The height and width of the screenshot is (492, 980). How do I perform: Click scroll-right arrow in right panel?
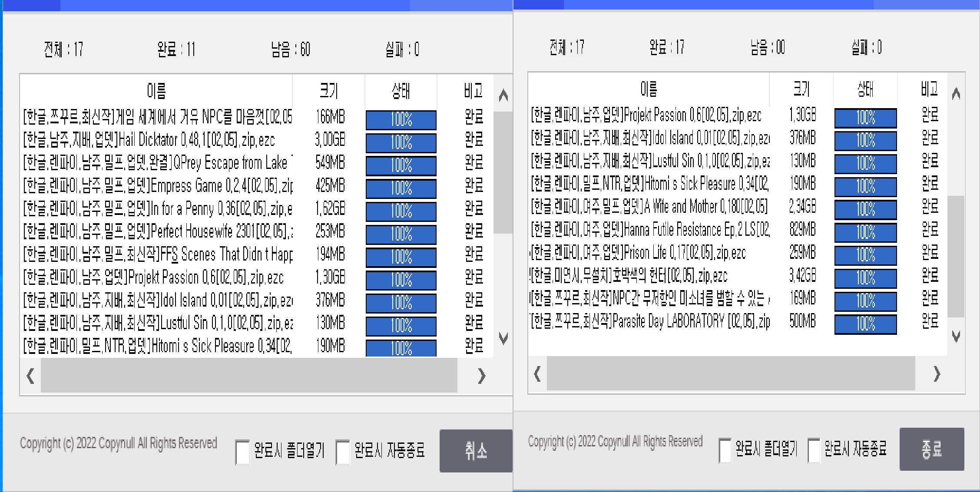tap(937, 374)
